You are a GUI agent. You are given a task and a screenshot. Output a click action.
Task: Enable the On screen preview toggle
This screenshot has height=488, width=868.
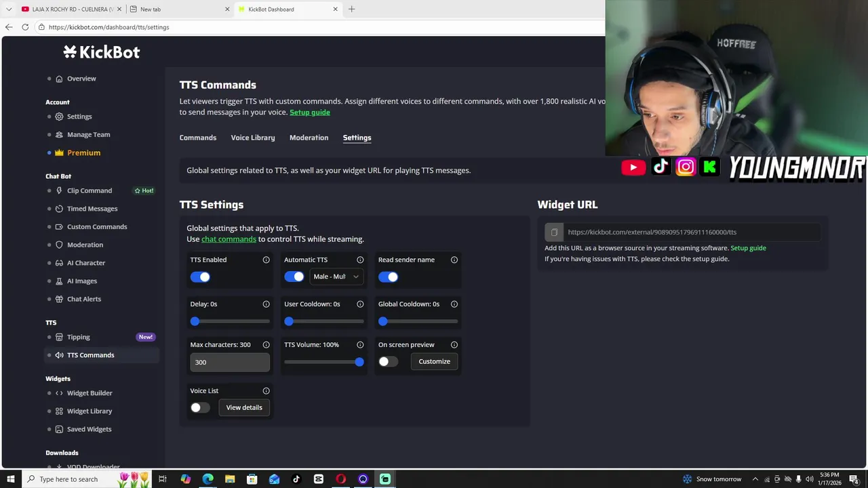coord(388,362)
